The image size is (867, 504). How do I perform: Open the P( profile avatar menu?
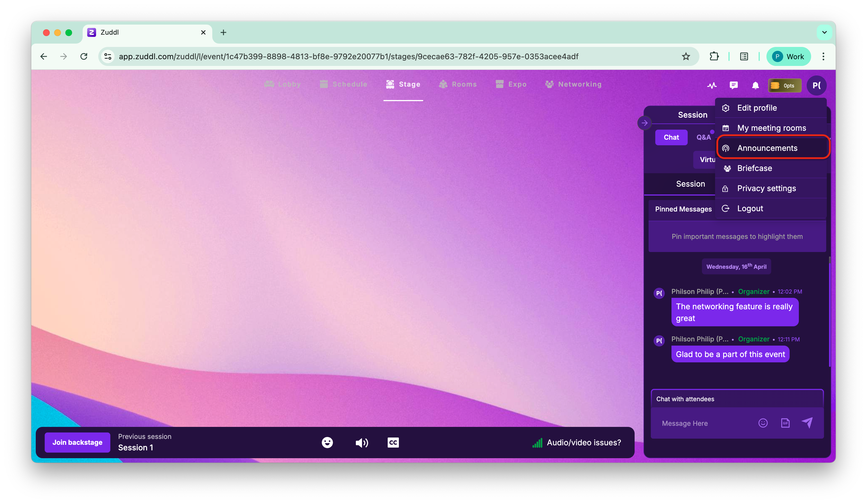tap(816, 85)
